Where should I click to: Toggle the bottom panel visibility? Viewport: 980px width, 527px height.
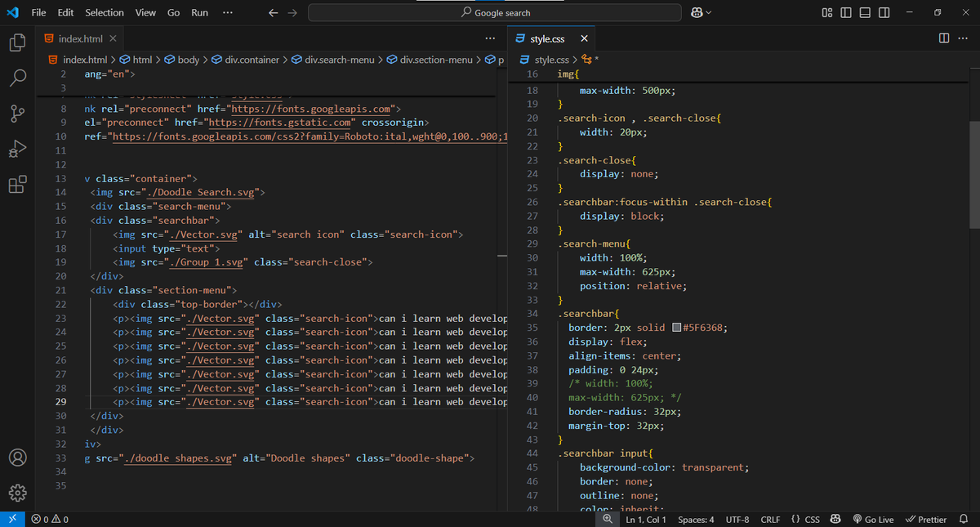(x=864, y=13)
